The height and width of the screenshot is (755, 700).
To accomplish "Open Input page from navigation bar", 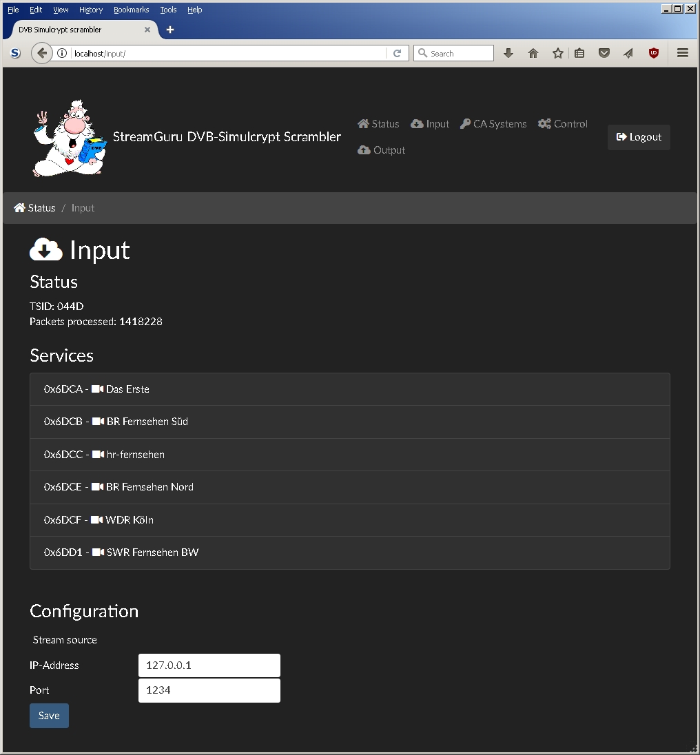I will coord(430,124).
